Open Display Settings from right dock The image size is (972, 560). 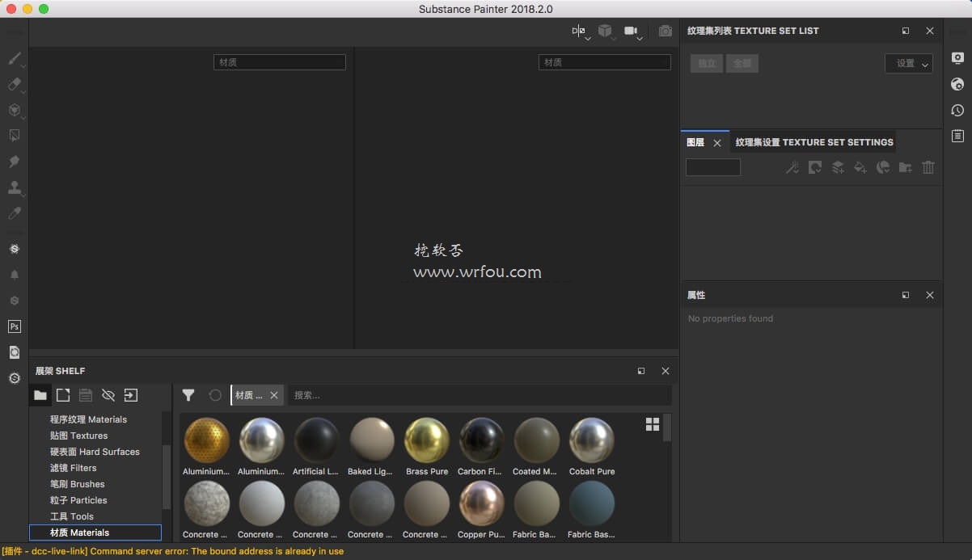[957, 58]
